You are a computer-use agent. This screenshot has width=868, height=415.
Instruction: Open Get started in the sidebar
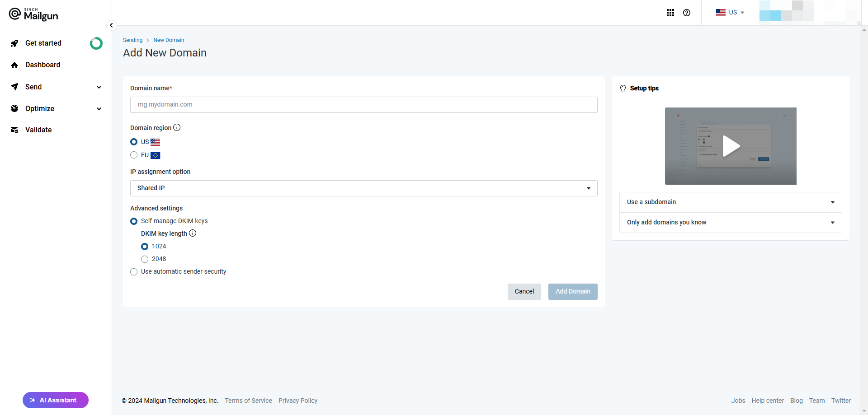43,43
